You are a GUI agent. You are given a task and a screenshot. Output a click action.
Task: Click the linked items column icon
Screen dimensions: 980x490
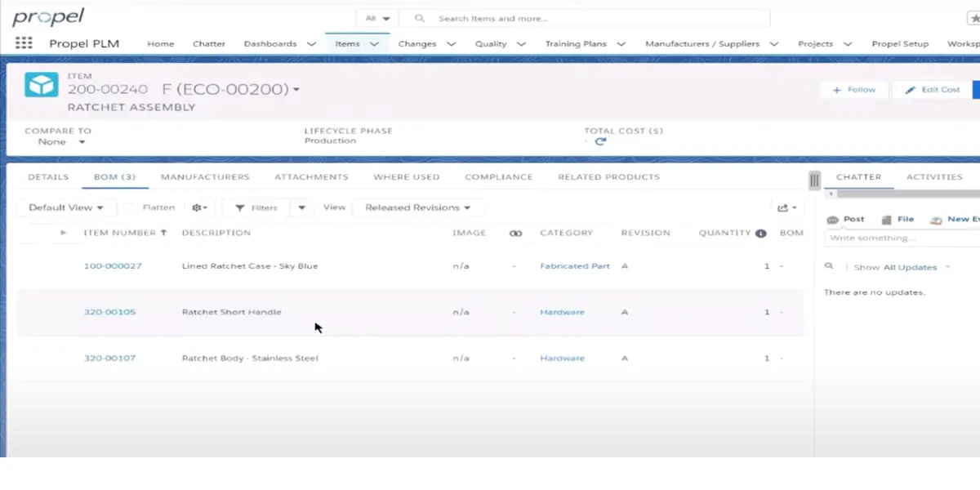point(515,234)
